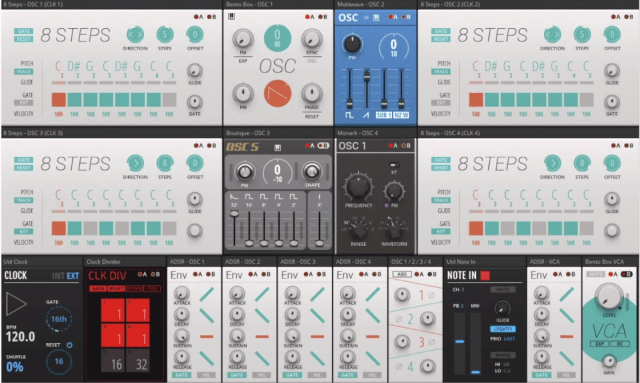Click the SUB 1 button in Multiwave OSC

(384, 115)
